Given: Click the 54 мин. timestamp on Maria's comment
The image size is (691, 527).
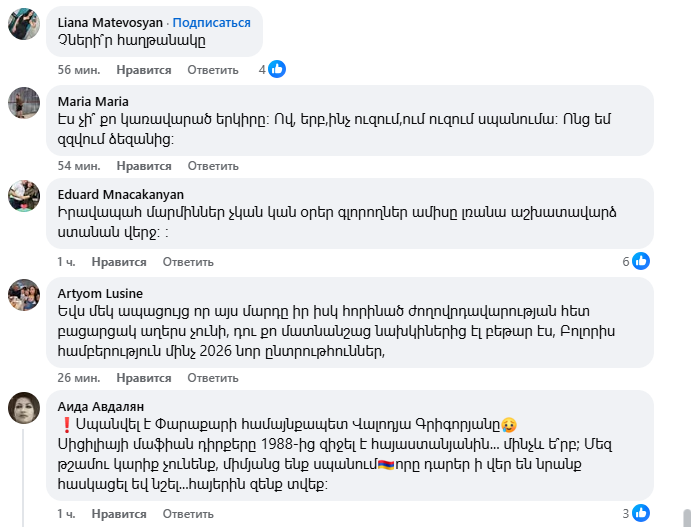Looking at the screenshot, I should (x=79, y=166).
